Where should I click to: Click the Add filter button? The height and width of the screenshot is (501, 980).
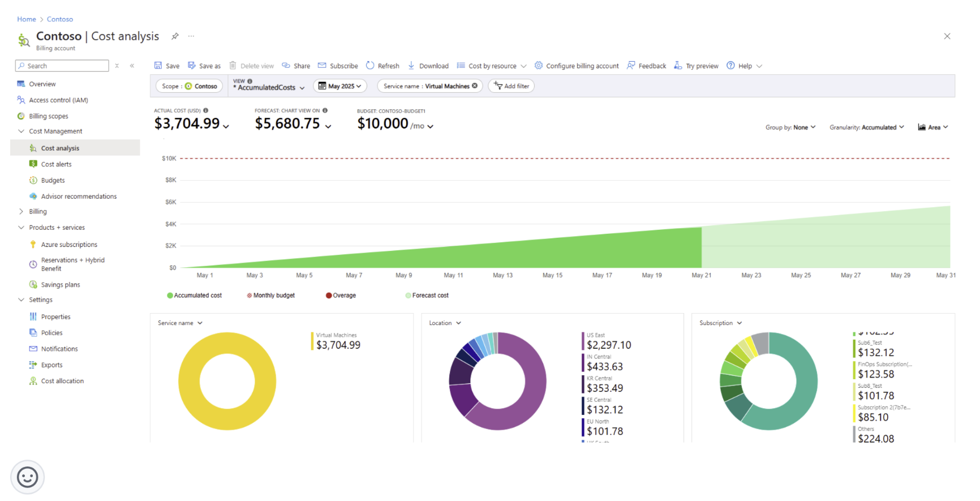point(512,86)
